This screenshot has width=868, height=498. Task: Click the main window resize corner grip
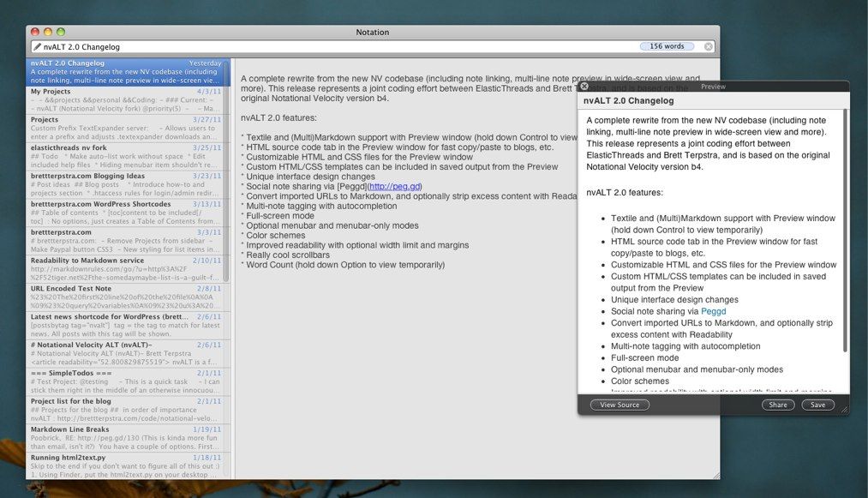point(716,475)
